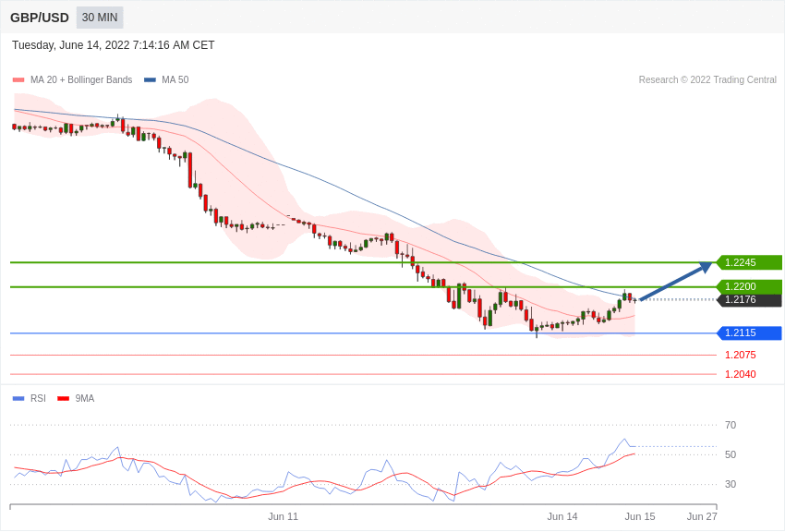Click the Research © 2022 Trading Central credit

pos(707,79)
